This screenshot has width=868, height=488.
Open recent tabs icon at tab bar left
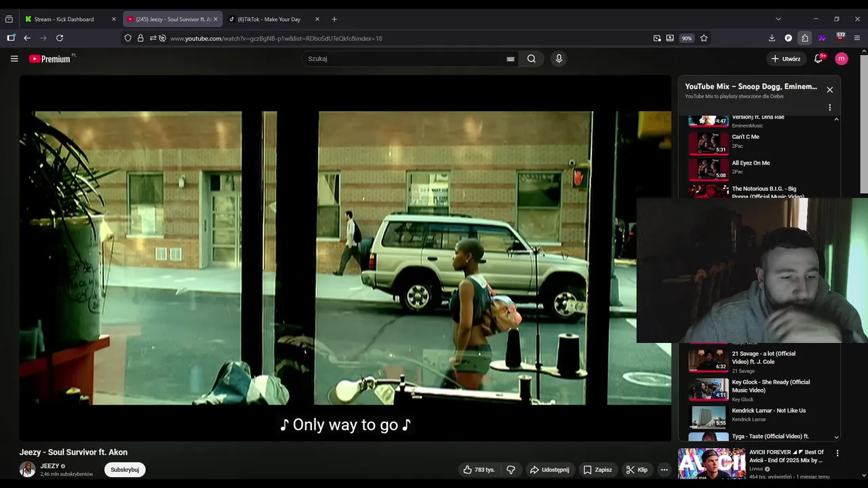[9, 19]
